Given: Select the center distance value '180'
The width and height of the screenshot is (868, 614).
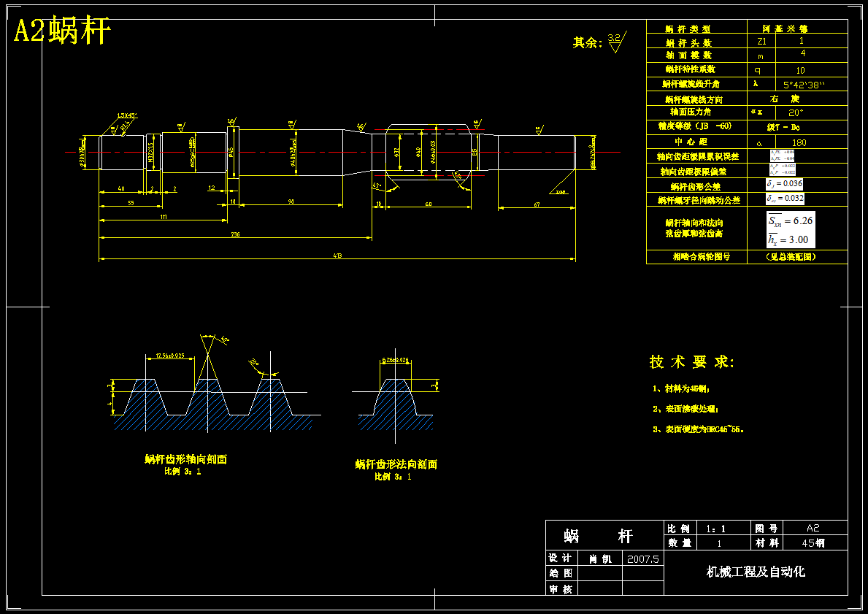Looking at the screenshot, I should pos(799,143).
